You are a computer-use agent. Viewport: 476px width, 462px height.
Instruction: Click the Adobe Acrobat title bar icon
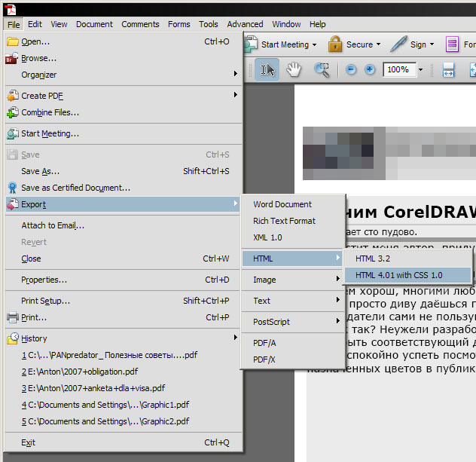(11, 9)
